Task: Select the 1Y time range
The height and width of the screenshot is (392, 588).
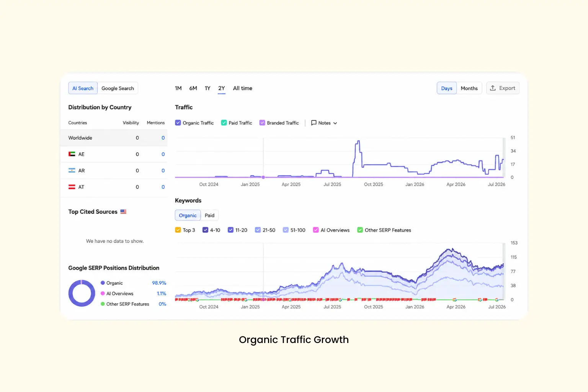Action: [207, 88]
